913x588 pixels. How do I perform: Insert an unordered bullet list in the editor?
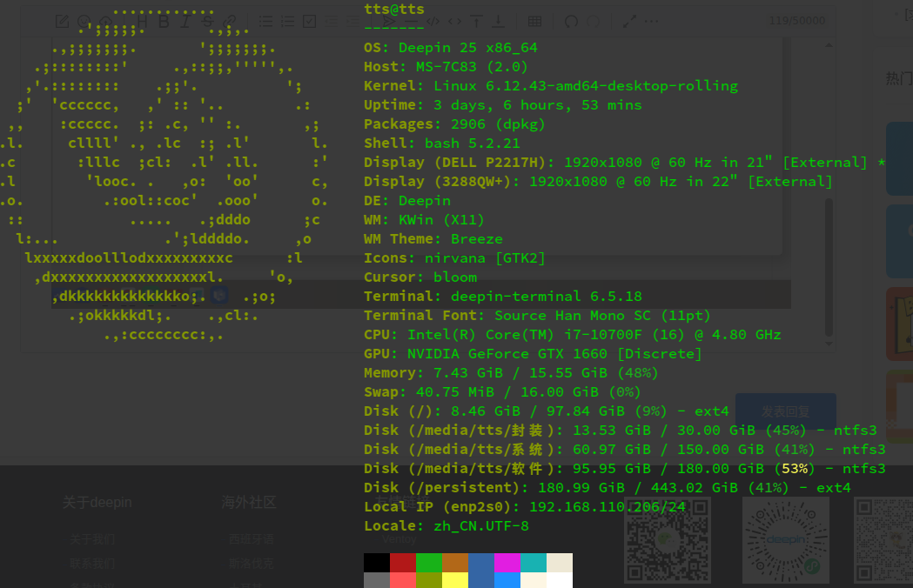click(265, 22)
